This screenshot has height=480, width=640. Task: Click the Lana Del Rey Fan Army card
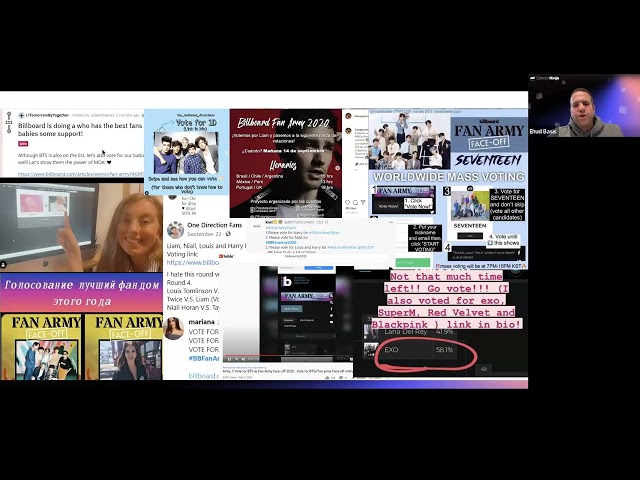point(124,347)
